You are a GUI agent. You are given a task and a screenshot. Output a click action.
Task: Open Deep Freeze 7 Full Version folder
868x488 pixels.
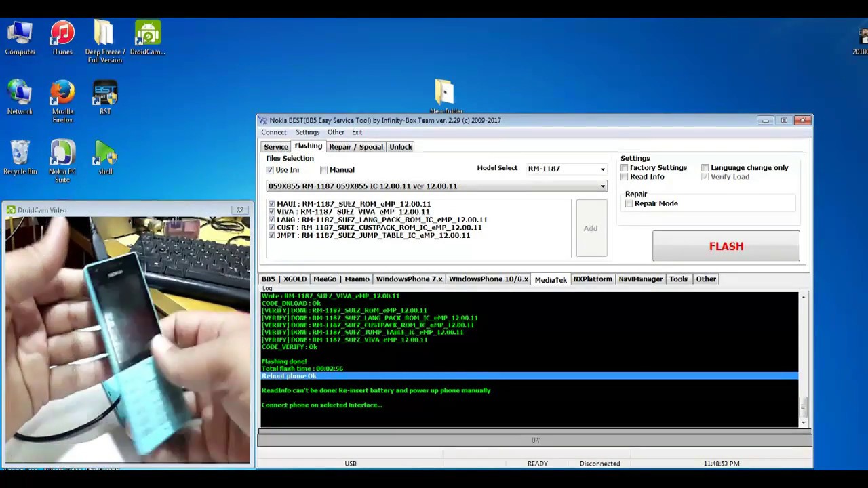[x=104, y=42]
